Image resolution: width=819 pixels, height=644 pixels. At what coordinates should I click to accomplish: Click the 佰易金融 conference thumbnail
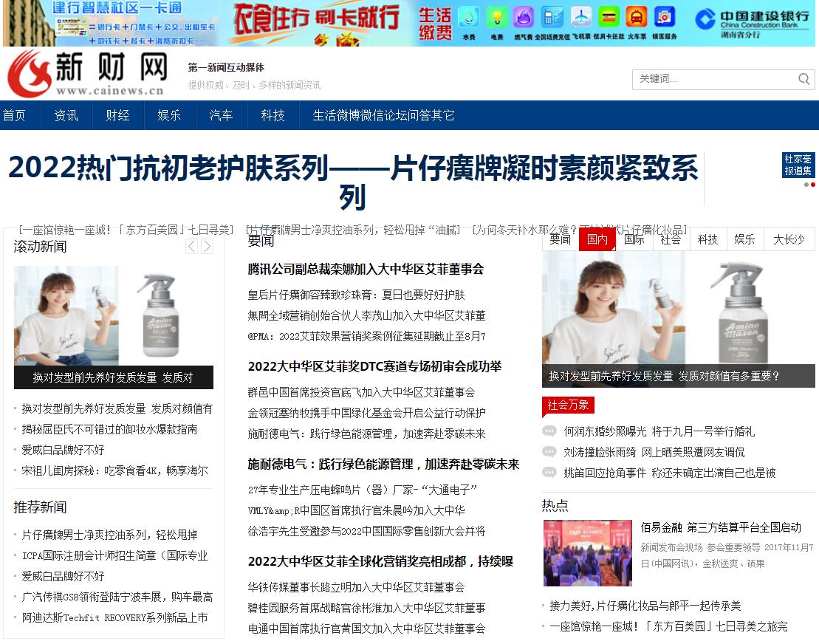[x=588, y=552]
